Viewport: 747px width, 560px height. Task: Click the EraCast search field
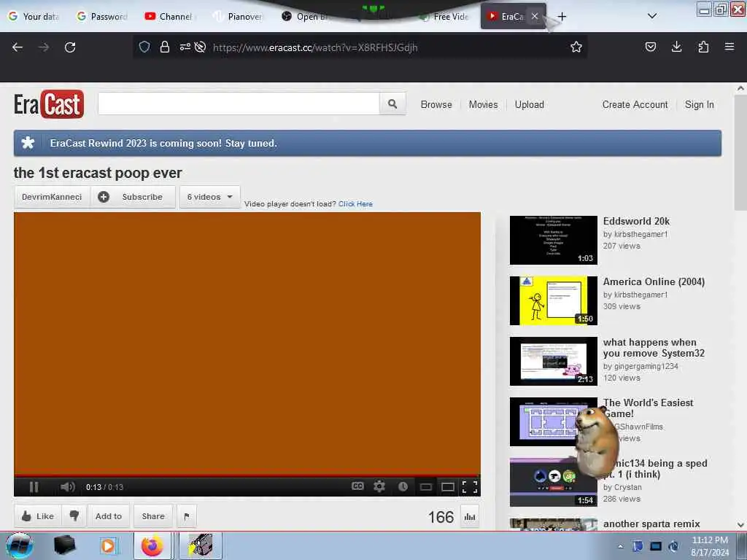(x=239, y=104)
